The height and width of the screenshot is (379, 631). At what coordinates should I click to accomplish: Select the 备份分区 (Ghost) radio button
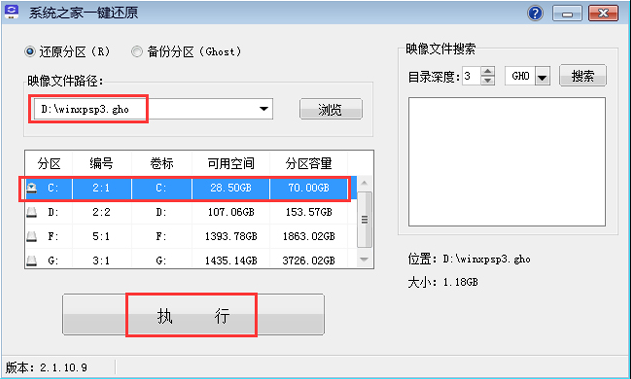(x=137, y=51)
